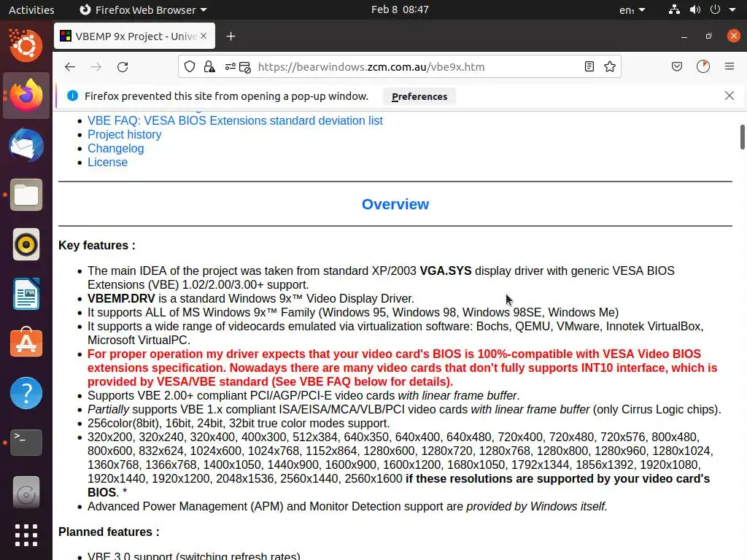Click the forward navigation arrow
747x560 pixels.
pos(96,66)
